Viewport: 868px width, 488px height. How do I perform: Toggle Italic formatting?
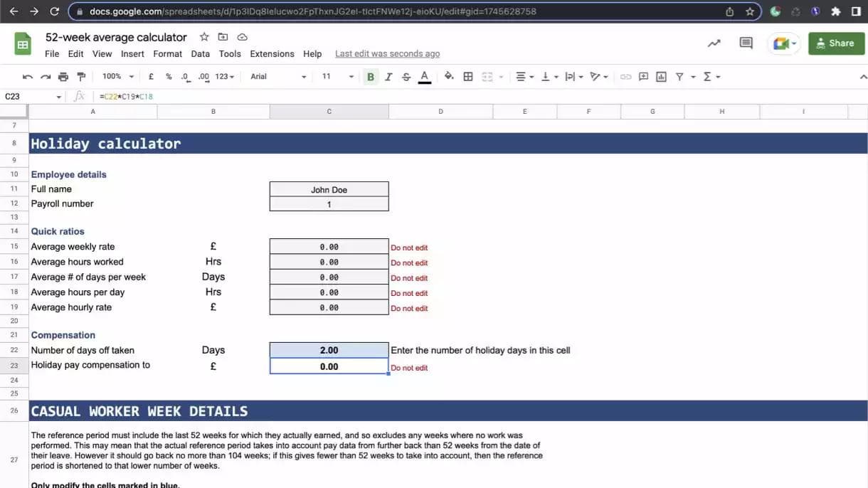(388, 77)
